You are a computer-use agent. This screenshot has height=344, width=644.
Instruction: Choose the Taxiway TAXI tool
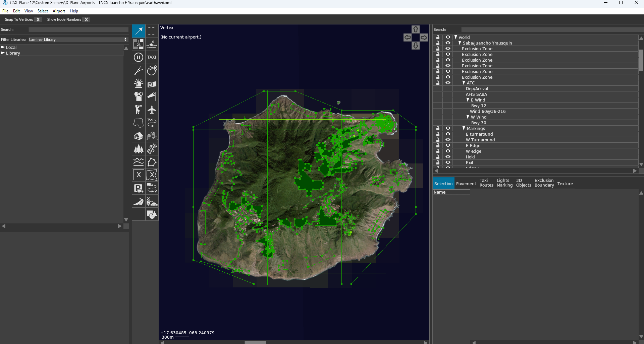152,57
